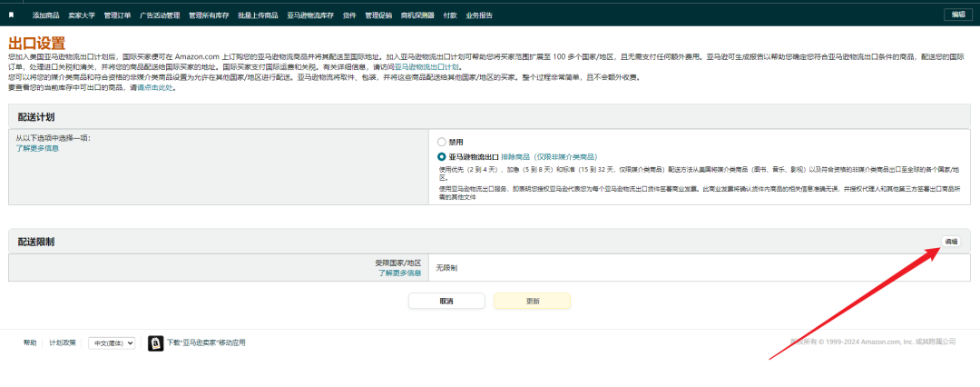Click the 配送计划 section header

(36, 117)
